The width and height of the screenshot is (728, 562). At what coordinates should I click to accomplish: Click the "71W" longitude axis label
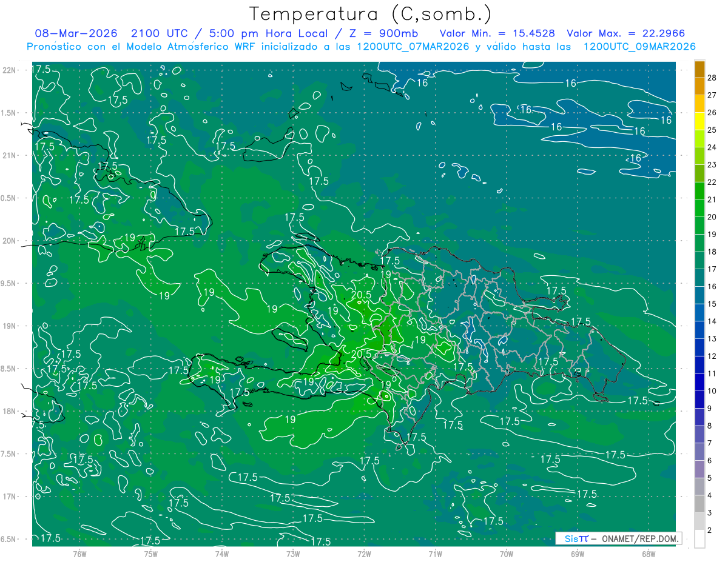435,554
